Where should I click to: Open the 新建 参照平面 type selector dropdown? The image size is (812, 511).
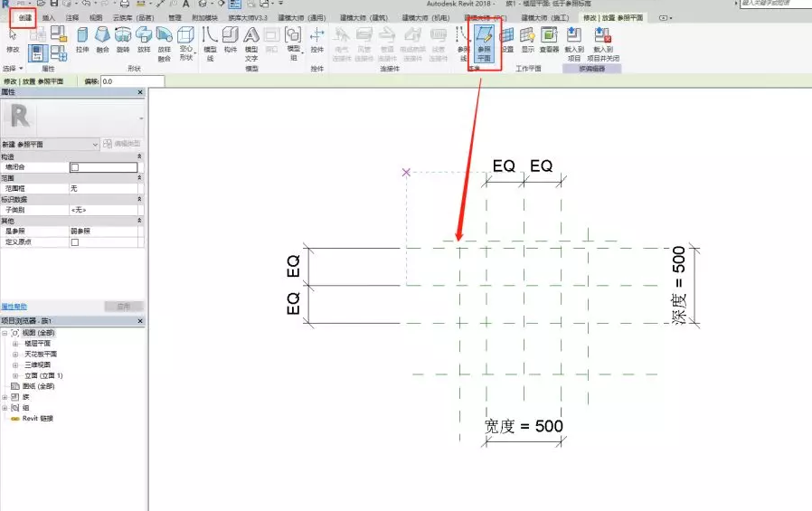[51, 145]
